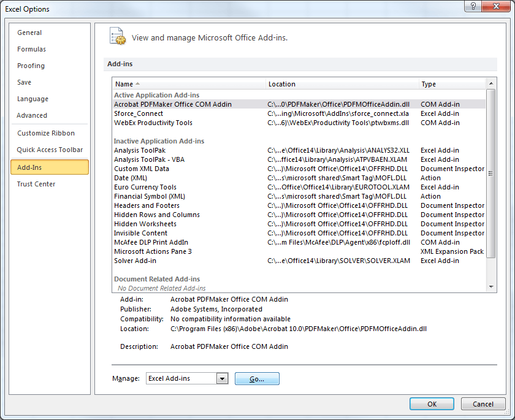The width and height of the screenshot is (515, 420).
Task: Click the SOLVER.XLAM location cell
Action: click(x=338, y=261)
